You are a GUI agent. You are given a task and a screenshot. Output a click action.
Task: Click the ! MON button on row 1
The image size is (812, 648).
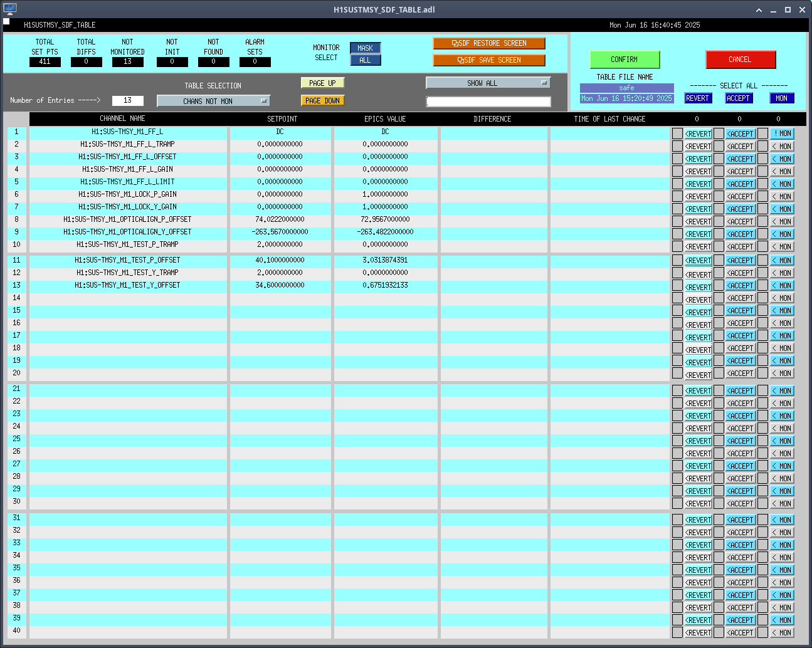pos(783,133)
